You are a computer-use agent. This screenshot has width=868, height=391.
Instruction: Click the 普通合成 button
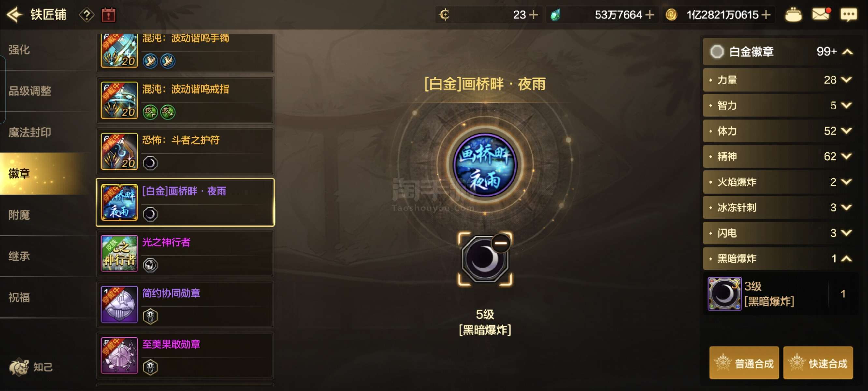[x=744, y=363]
